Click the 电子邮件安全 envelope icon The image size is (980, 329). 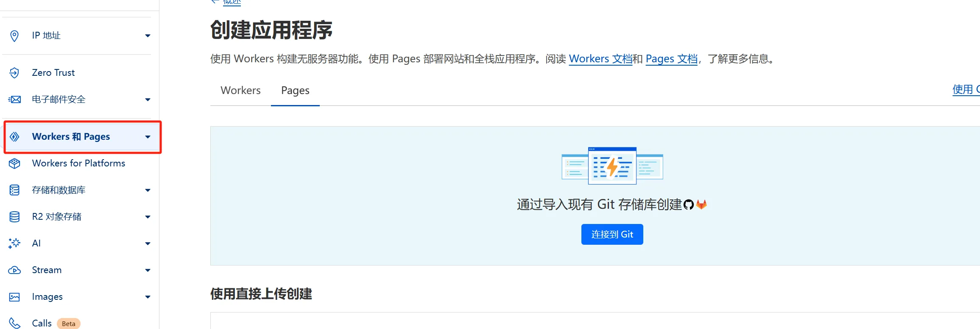pos(14,100)
